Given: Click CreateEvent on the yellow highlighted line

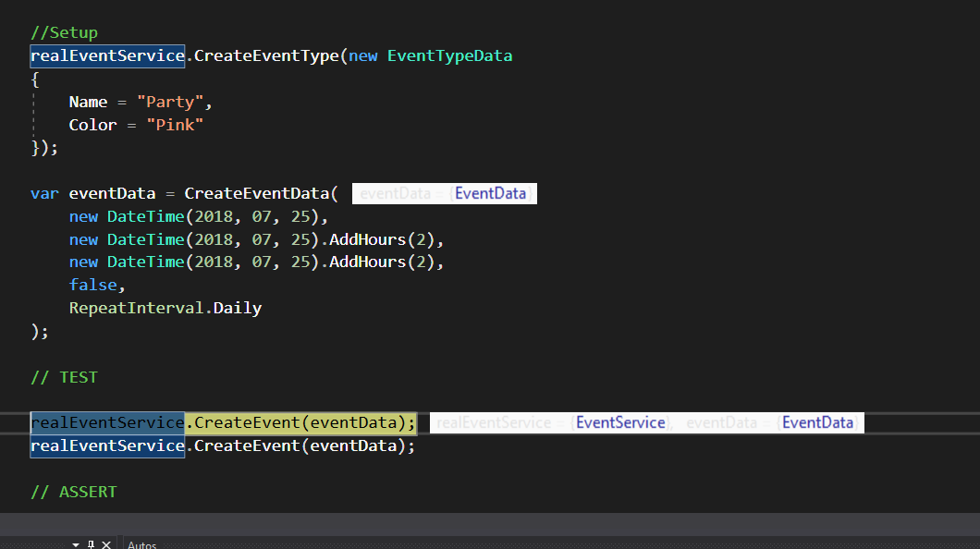Looking at the screenshot, I should (247, 422).
